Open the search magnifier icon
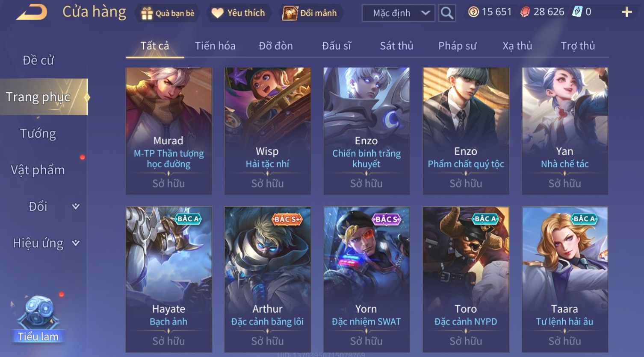 tap(447, 13)
